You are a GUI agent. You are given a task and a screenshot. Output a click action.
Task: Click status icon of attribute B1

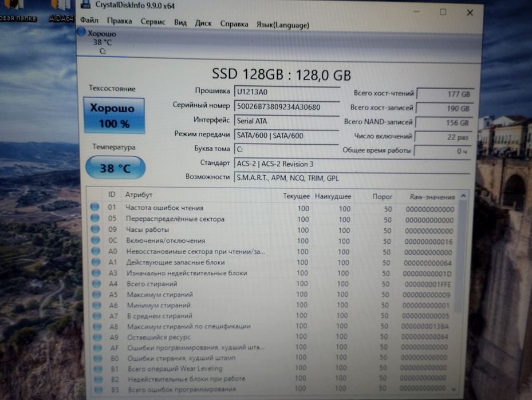pos(98,369)
